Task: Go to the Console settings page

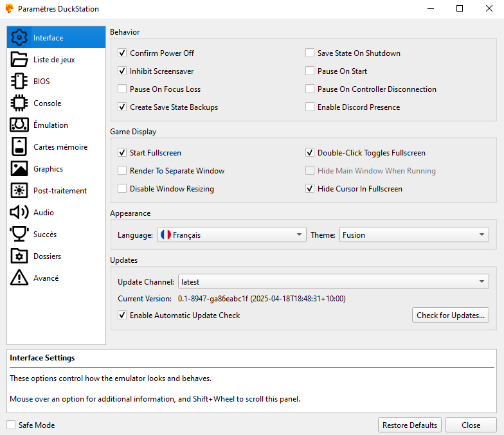Action: pyautogui.click(x=57, y=103)
